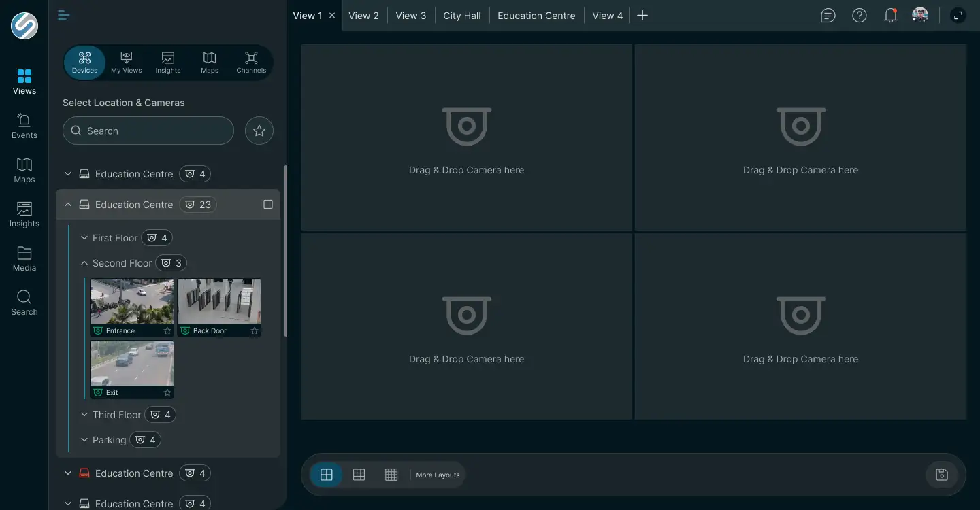Click the top-left camera drop tile

466,137
